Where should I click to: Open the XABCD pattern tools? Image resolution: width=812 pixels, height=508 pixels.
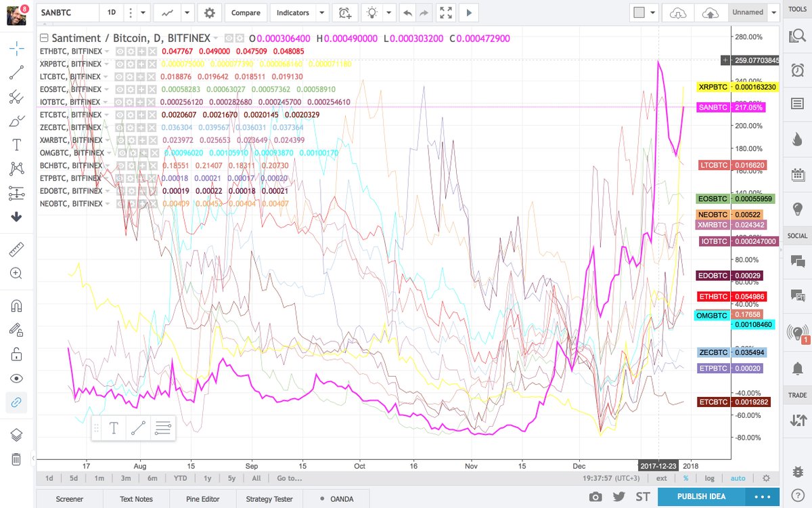point(17,169)
